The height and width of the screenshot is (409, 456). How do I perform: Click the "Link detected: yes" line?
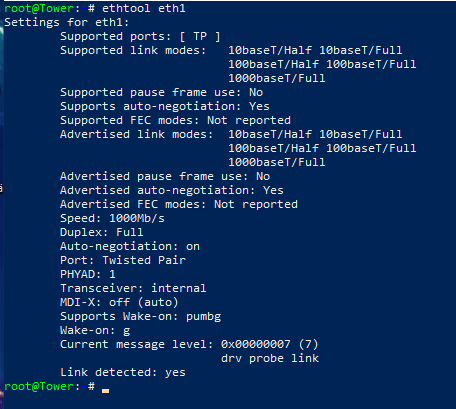(x=123, y=372)
